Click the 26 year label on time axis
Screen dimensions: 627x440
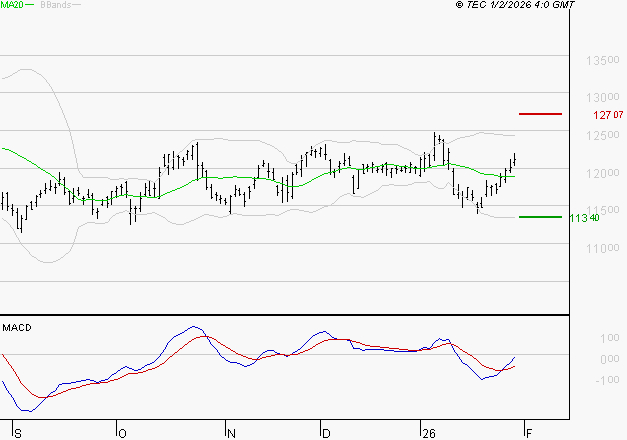click(x=427, y=432)
